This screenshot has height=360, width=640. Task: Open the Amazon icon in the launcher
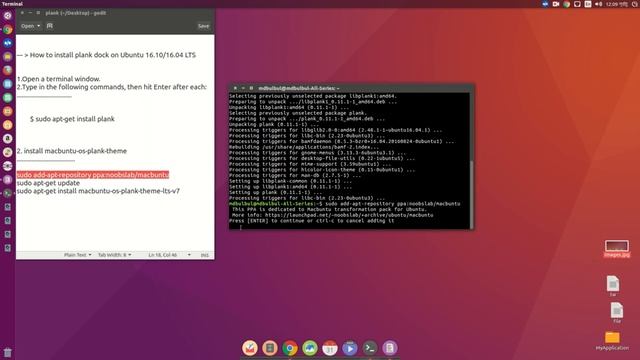[7, 138]
